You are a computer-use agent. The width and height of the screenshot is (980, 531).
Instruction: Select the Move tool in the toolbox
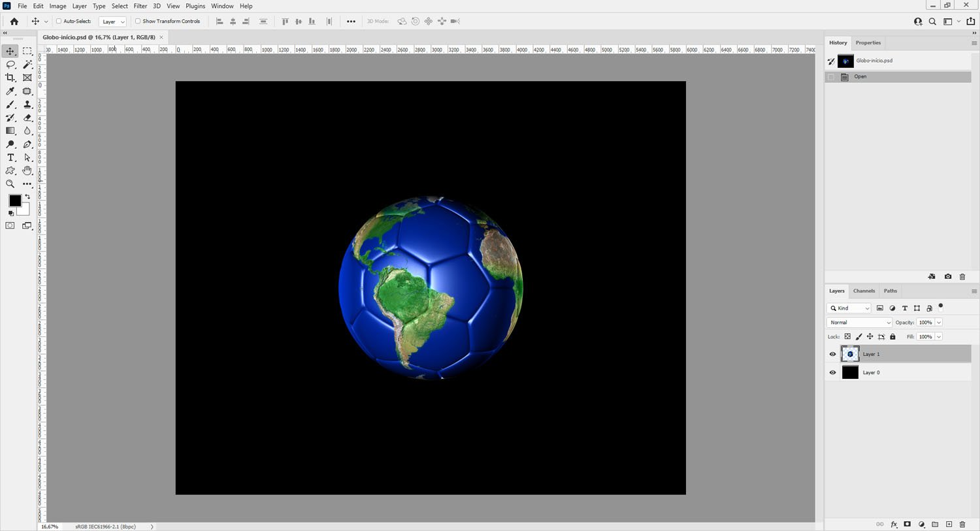(x=10, y=51)
